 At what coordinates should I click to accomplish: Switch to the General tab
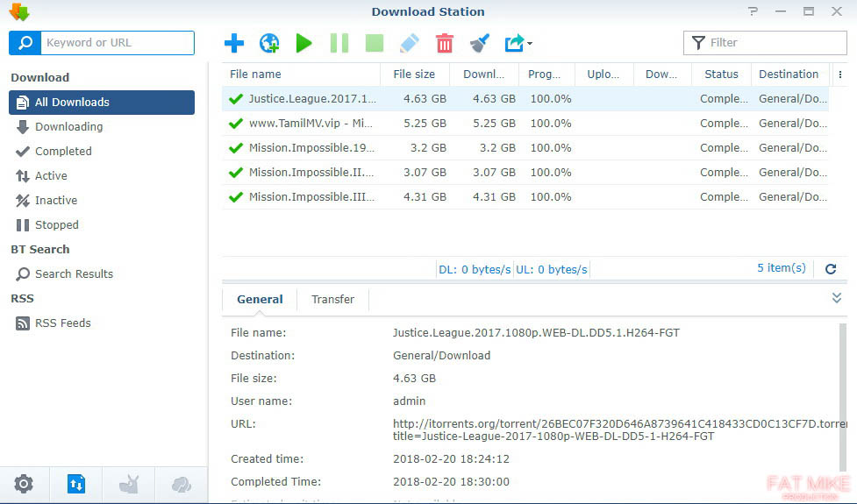coord(260,299)
